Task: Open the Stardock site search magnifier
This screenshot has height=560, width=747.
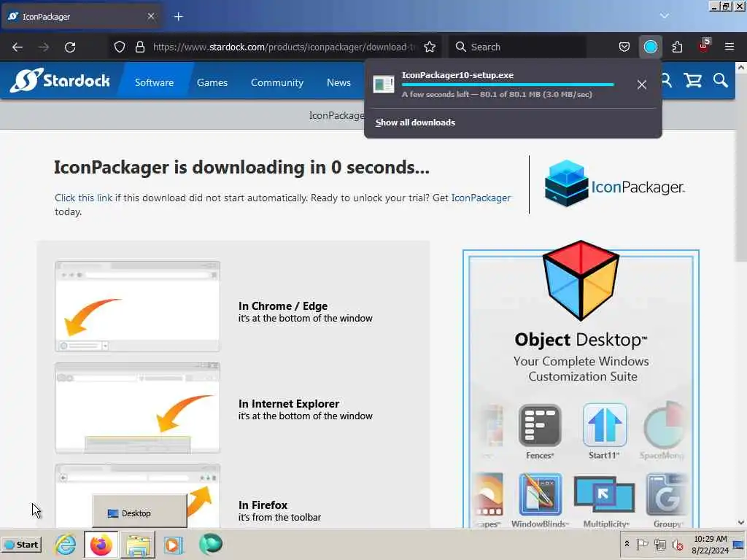Action: click(x=720, y=80)
